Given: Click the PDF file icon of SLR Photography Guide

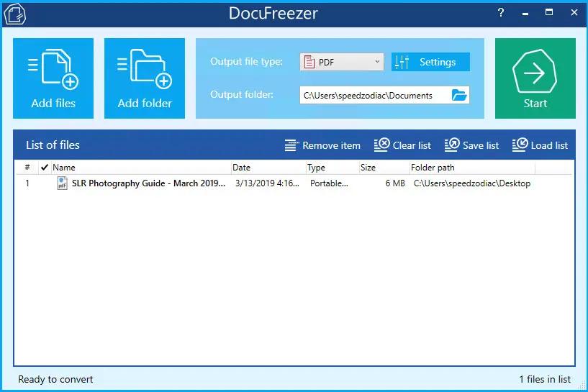Looking at the screenshot, I should (x=62, y=183).
